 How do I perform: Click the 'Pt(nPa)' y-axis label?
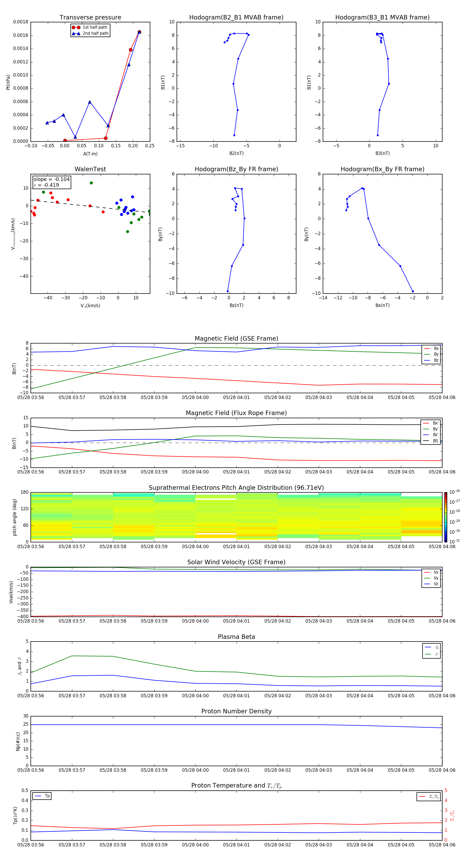(8, 82)
